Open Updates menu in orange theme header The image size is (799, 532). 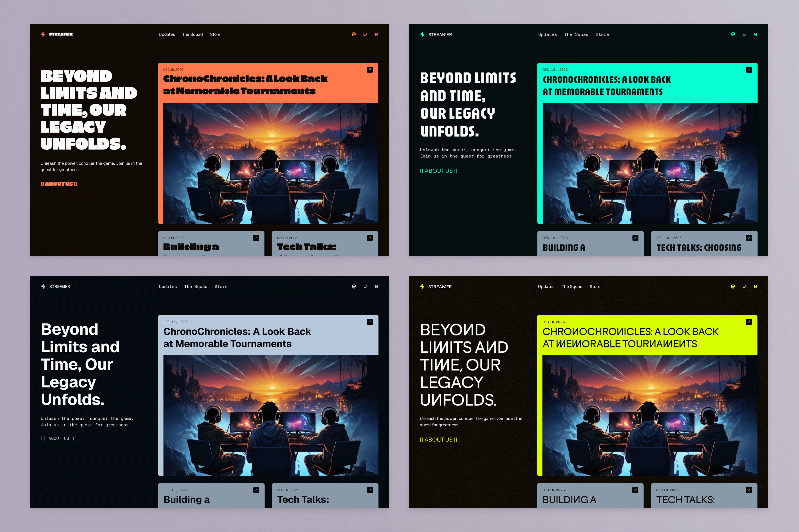[167, 34]
